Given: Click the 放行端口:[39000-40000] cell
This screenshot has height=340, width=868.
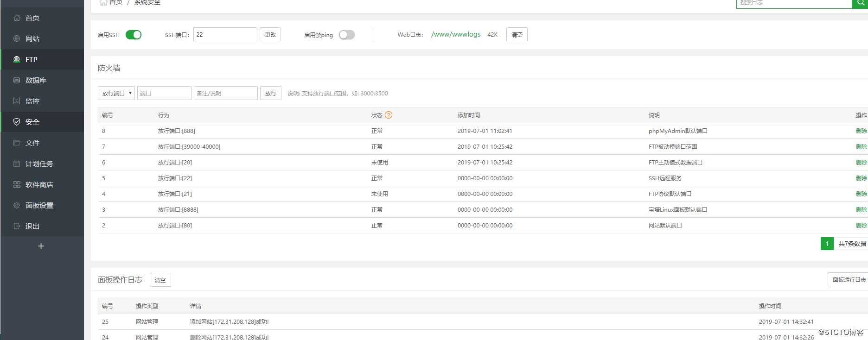Looking at the screenshot, I should pos(189,146).
